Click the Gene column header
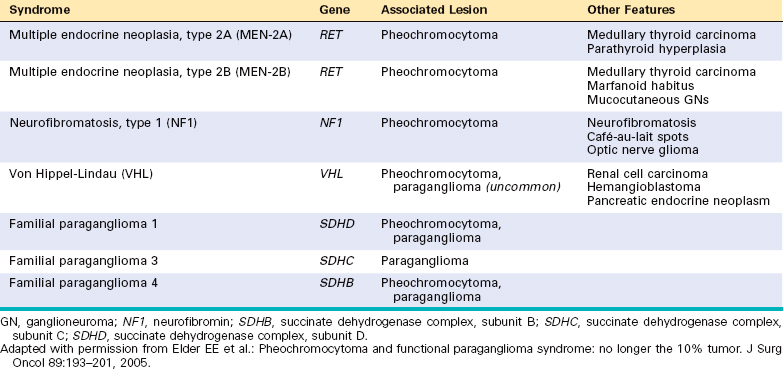This screenshot has height=369, width=783. pos(332,10)
